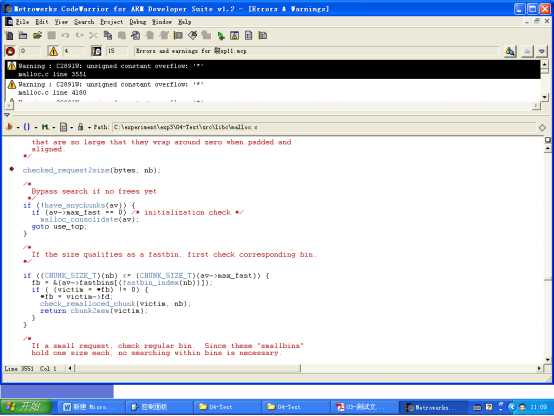Click the system tray clock
Viewport: 554px width, 416px height.
538,407
